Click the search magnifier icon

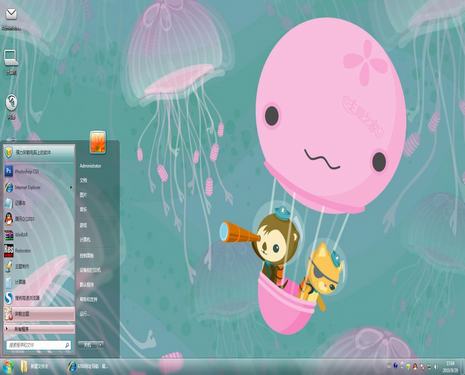(x=67, y=345)
